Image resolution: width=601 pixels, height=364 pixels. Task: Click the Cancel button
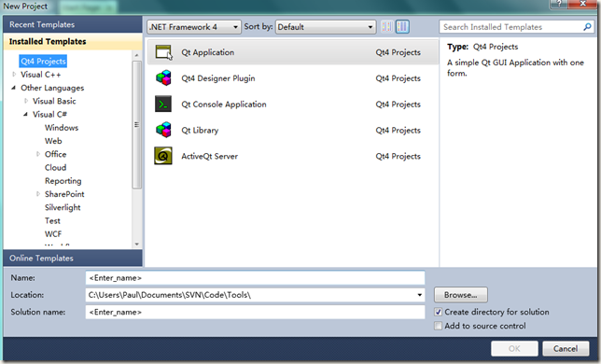[566, 348]
